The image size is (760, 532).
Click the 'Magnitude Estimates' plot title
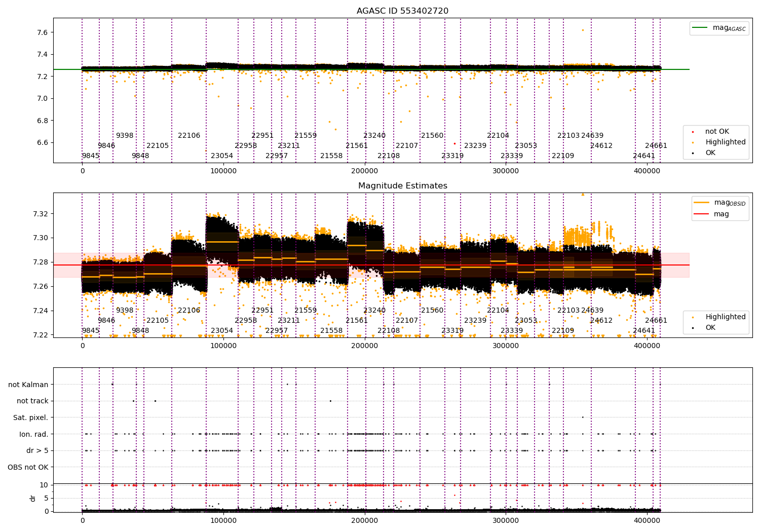[x=402, y=186]
